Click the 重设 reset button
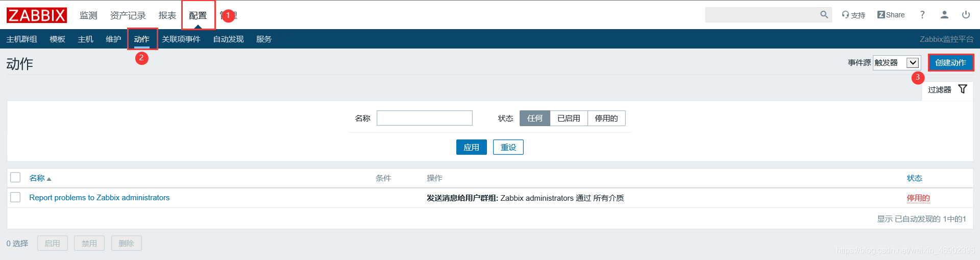The image size is (980, 260). tap(508, 147)
